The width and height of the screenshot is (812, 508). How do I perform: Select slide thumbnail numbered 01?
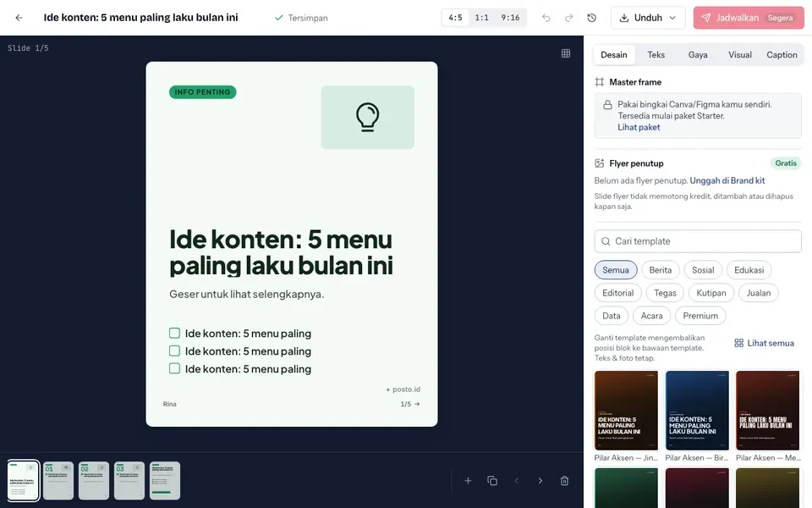click(x=58, y=481)
